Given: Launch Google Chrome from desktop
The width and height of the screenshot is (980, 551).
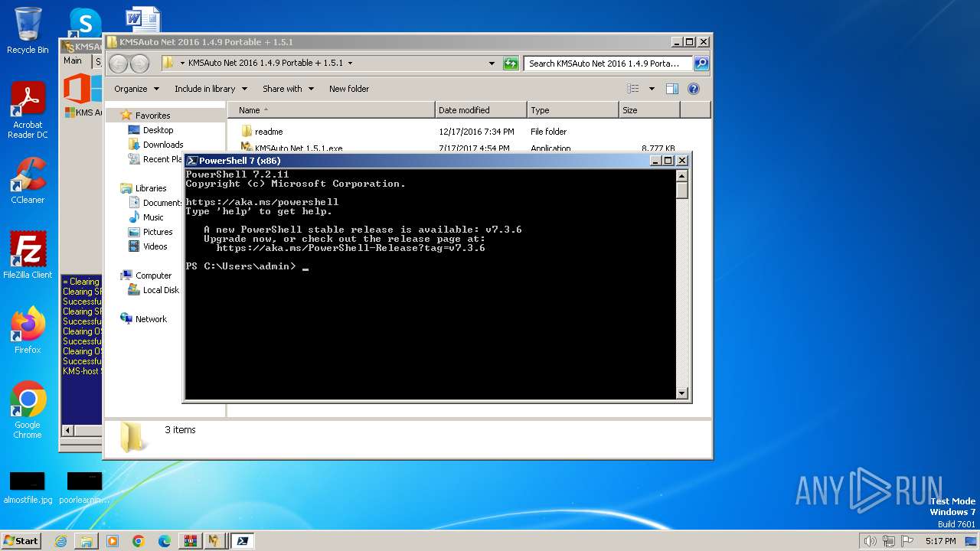Looking at the screenshot, I should (28, 410).
